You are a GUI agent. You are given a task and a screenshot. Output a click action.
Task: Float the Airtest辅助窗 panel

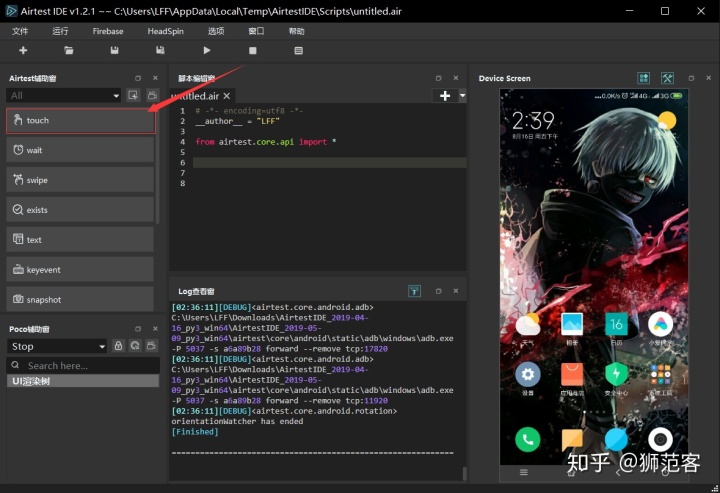(138, 78)
